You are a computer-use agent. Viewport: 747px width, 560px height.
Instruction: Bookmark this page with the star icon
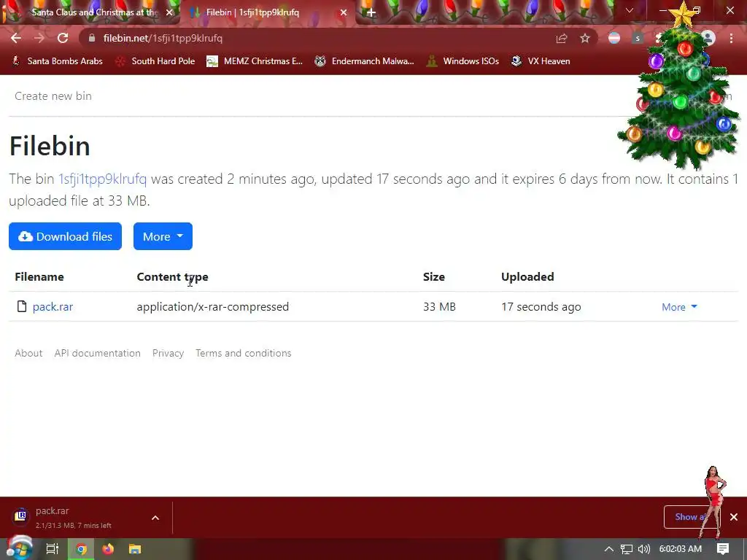point(585,38)
